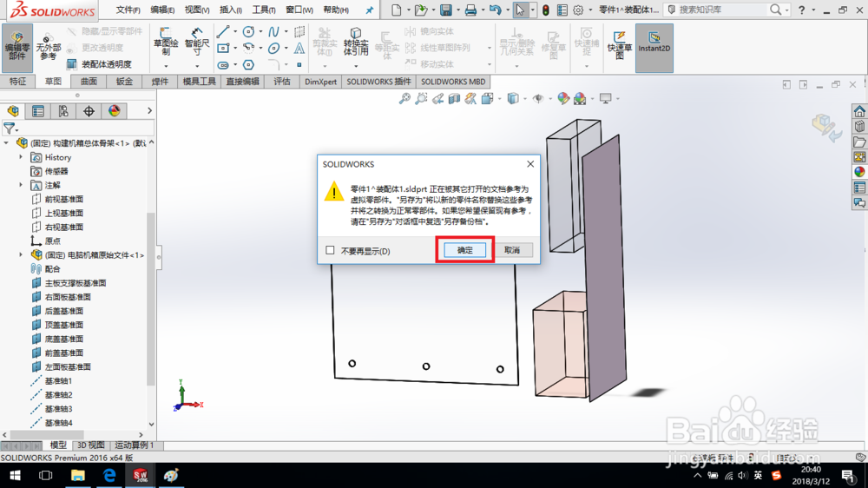Click the options gear icon

pyautogui.click(x=578, y=10)
